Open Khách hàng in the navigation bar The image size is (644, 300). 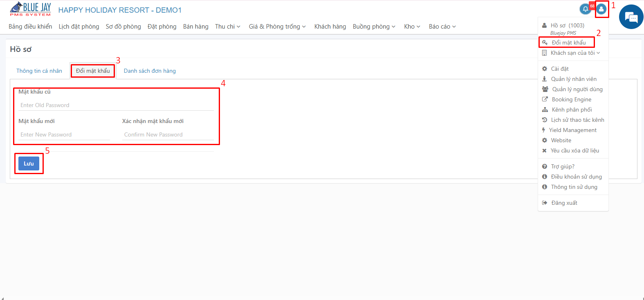(330, 27)
